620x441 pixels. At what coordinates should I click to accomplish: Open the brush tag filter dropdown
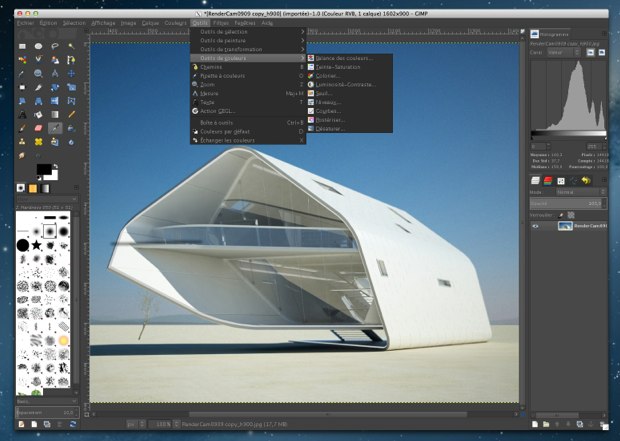(x=47, y=199)
